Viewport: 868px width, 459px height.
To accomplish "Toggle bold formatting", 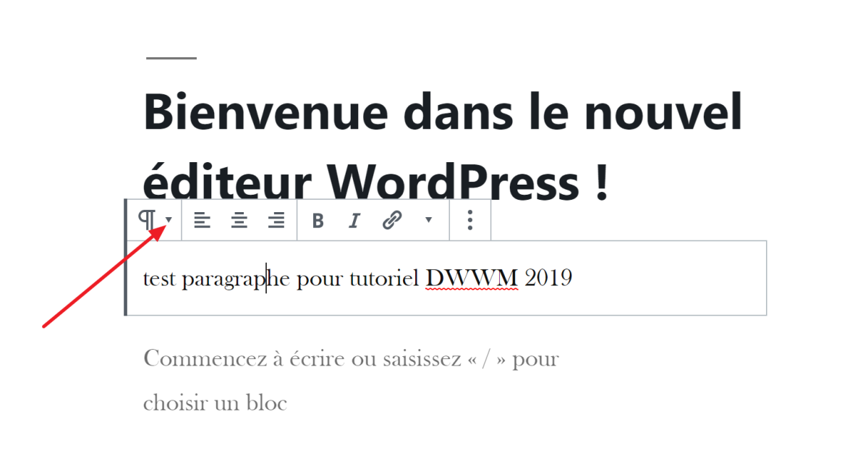I will click(318, 221).
